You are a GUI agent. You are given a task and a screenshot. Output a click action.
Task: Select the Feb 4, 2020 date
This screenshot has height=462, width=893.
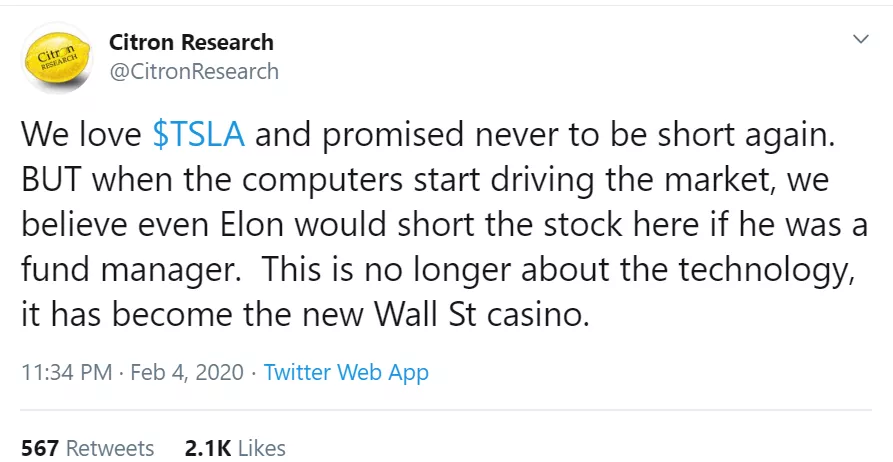point(187,373)
